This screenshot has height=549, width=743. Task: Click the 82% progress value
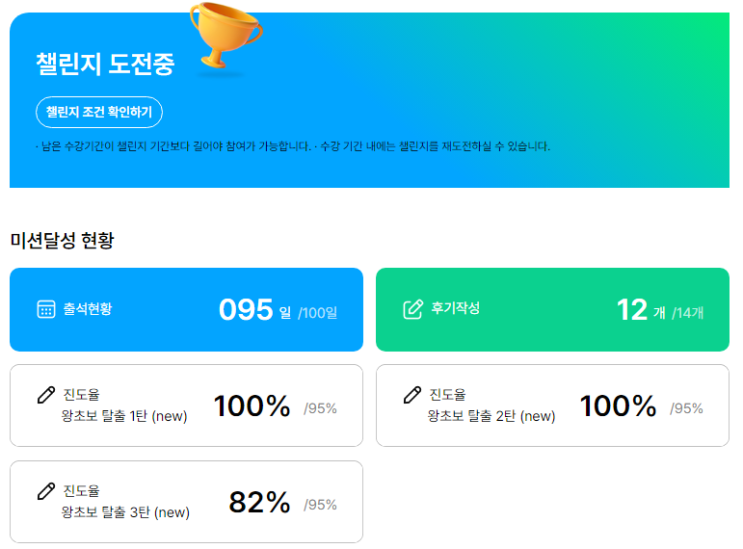tap(259, 502)
